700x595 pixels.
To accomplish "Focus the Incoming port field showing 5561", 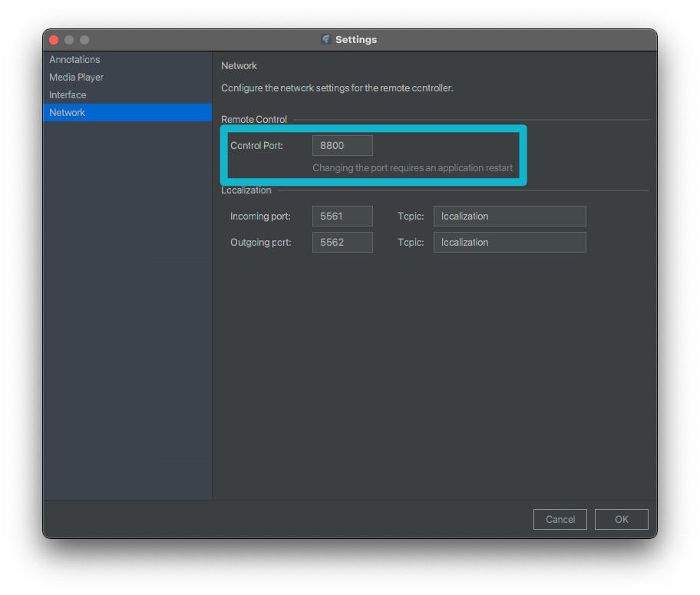I will (x=342, y=217).
